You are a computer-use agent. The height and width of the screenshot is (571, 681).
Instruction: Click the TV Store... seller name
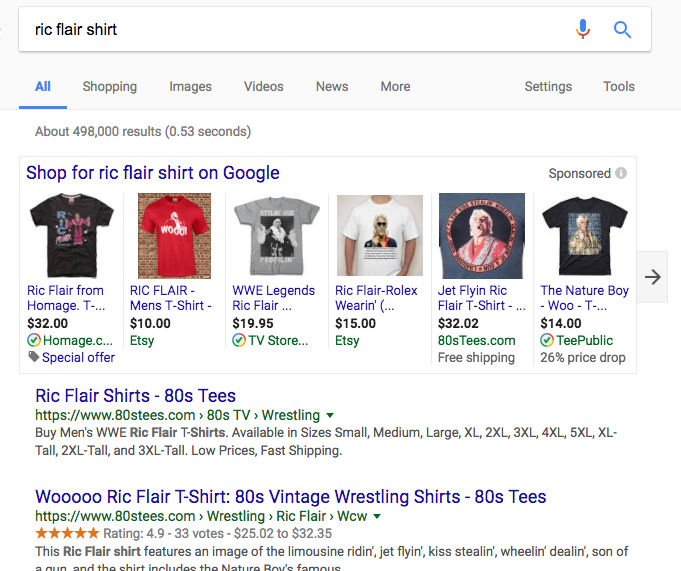pos(278,340)
